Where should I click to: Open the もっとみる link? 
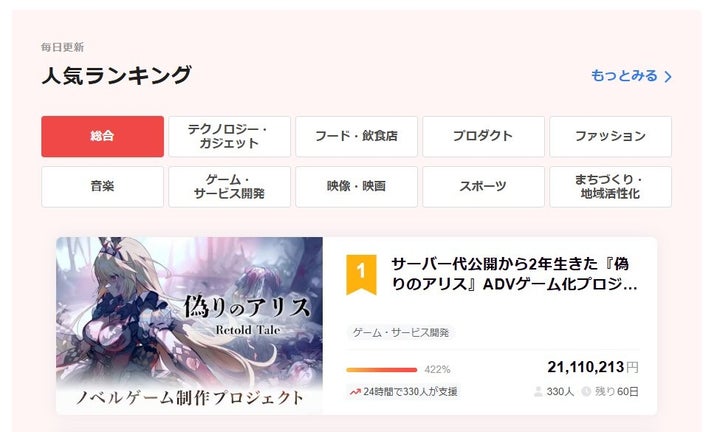pyautogui.click(x=631, y=76)
